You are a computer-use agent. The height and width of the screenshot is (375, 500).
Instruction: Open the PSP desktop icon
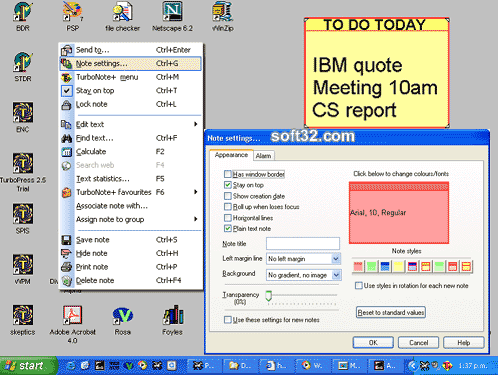tap(73, 16)
